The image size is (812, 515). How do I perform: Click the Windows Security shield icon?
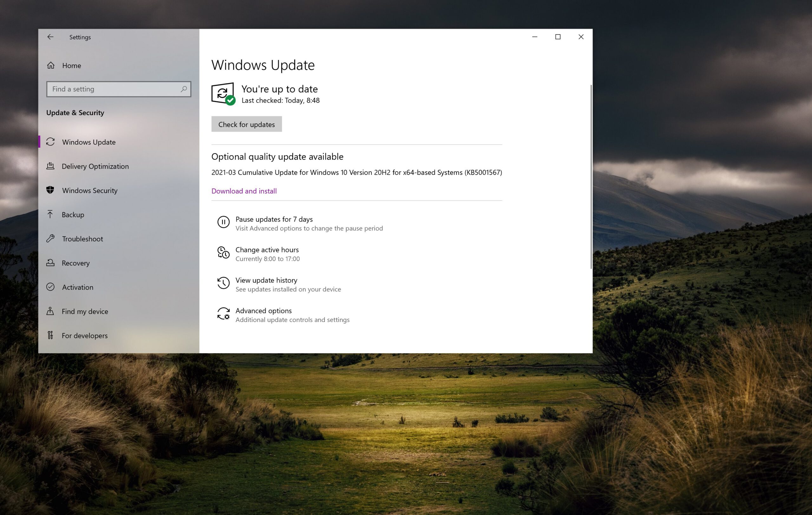click(x=50, y=190)
